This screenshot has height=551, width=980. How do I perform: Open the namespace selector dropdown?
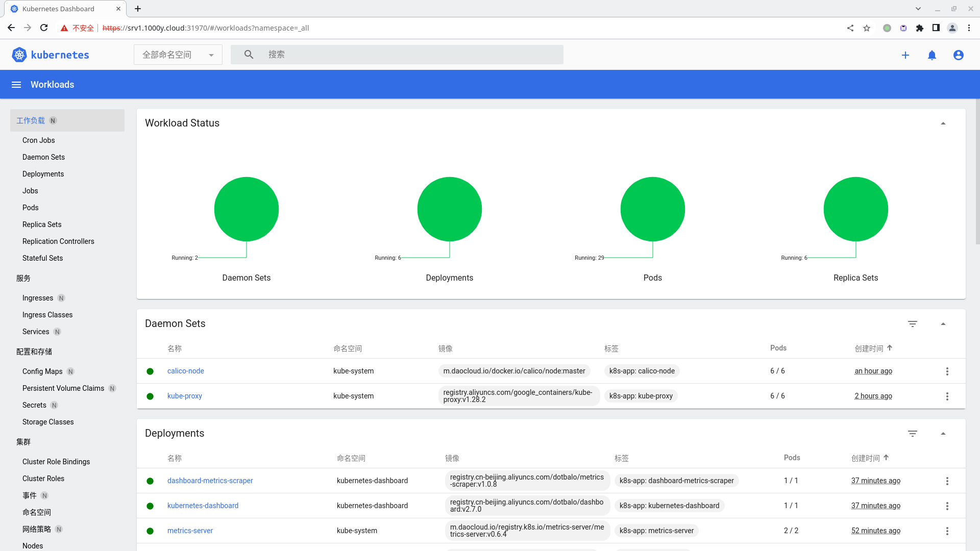[178, 55]
